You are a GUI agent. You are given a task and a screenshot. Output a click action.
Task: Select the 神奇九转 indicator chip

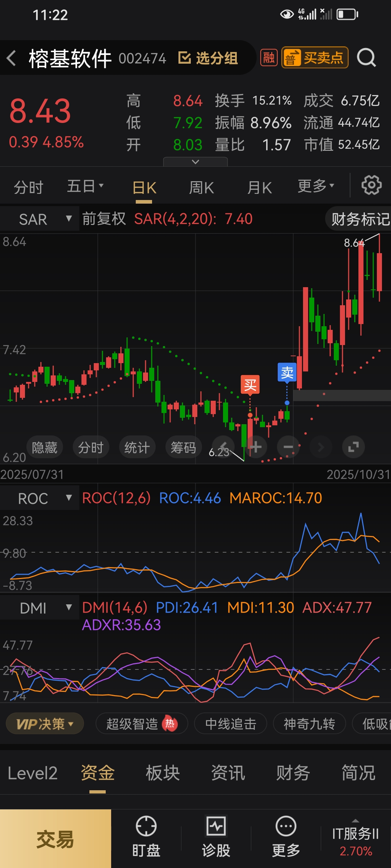click(309, 724)
